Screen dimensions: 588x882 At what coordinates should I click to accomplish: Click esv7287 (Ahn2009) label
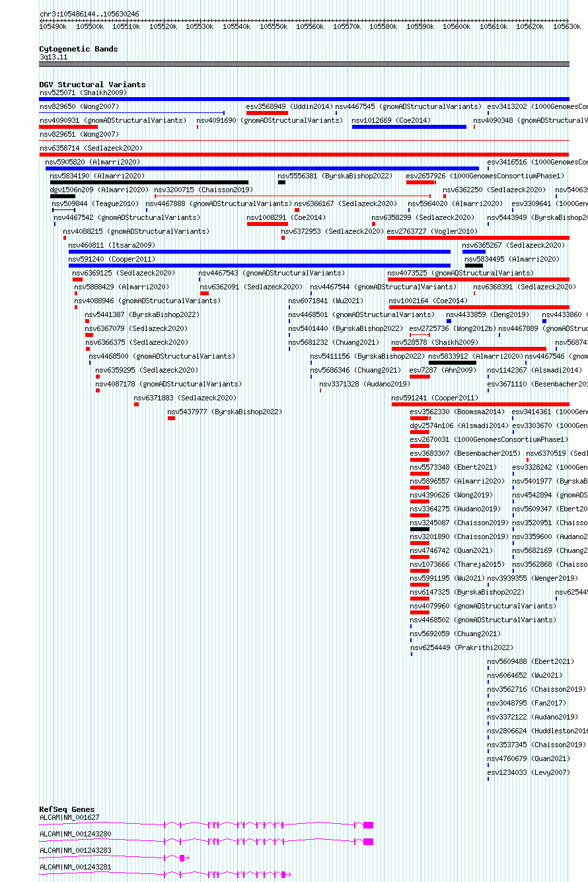443,370
